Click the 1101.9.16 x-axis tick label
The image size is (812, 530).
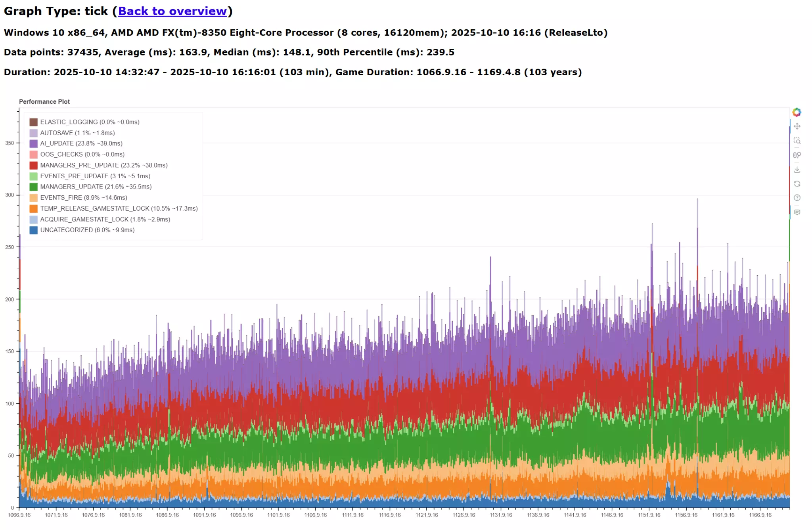[x=278, y=515]
